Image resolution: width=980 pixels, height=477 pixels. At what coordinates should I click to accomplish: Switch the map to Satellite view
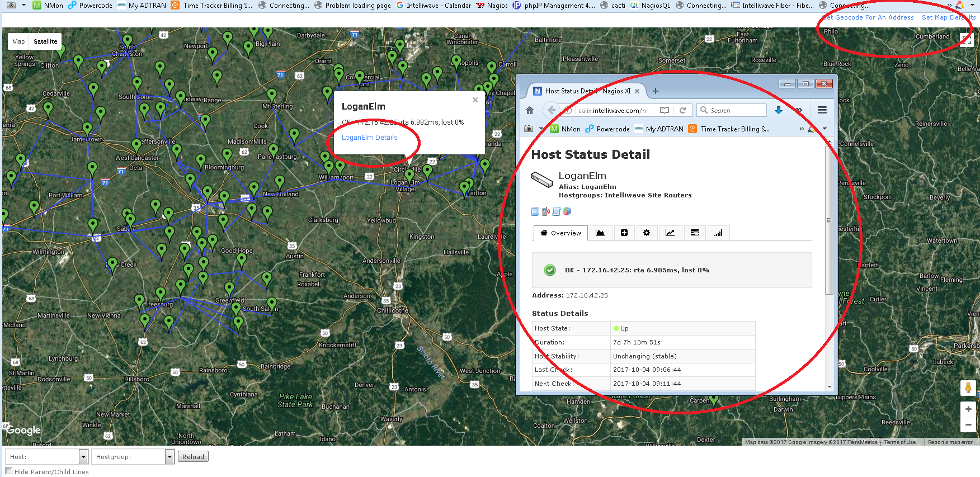tap(45, 41)
